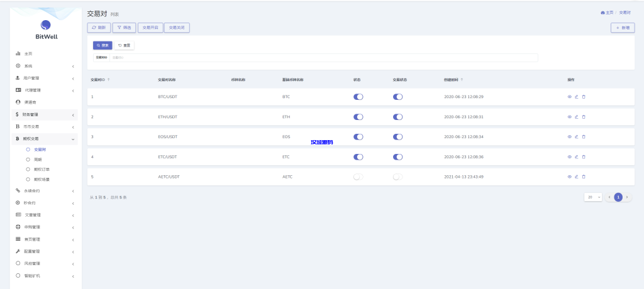Click the 新增 button to add a pair
Image resolution: width=644 pixels, height=289 pixels.
623,28
